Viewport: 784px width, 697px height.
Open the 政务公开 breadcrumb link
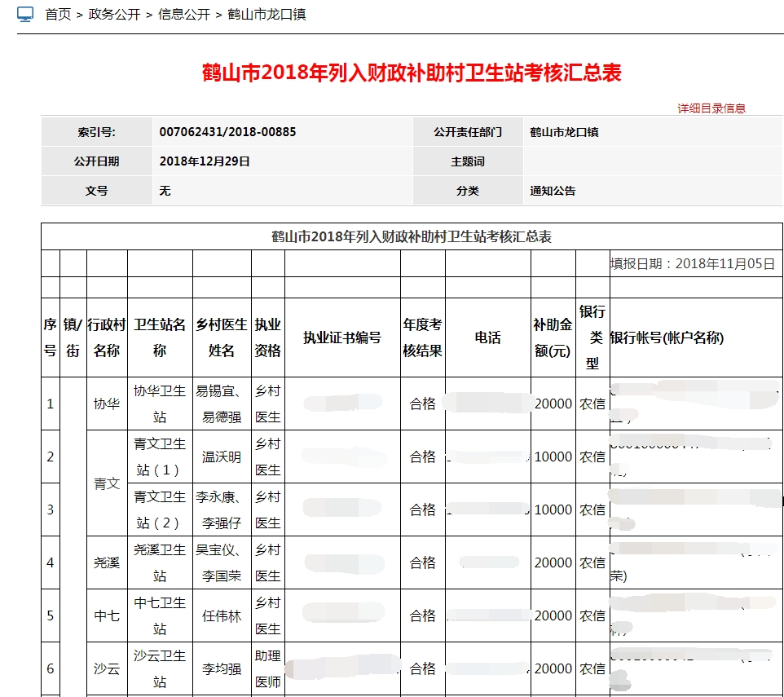pyautogui.click(x=113, y=15)
